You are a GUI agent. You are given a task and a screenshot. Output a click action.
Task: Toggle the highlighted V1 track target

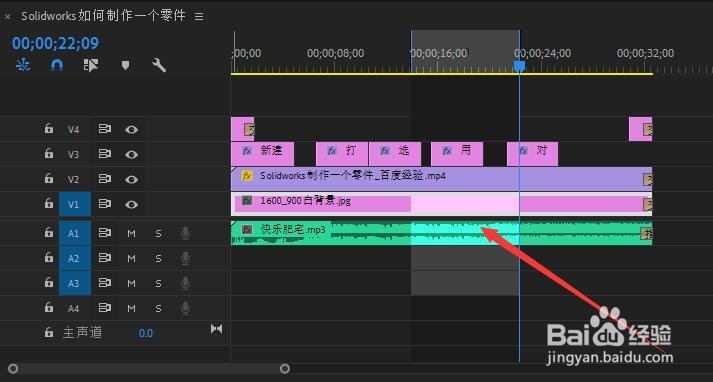(75, 204)
